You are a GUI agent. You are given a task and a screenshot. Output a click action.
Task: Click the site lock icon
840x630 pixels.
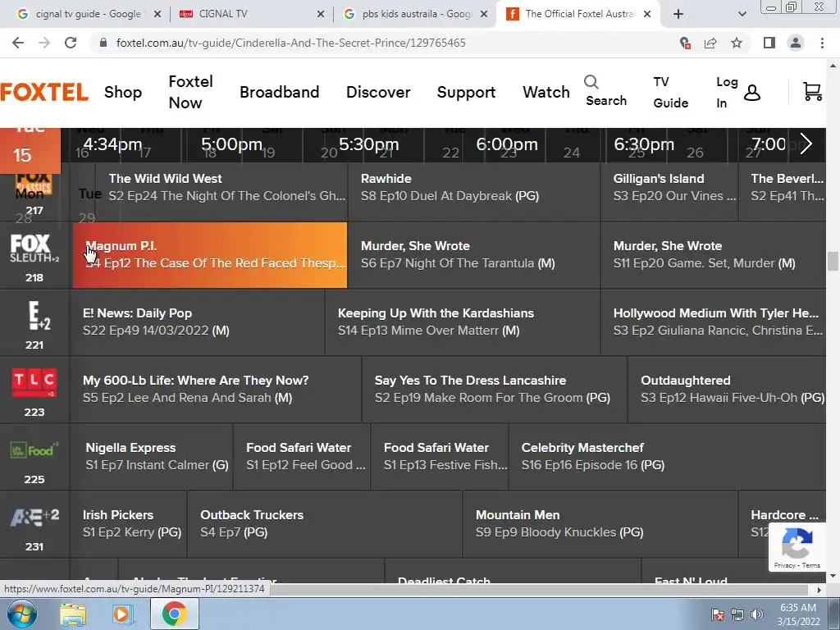103,43
